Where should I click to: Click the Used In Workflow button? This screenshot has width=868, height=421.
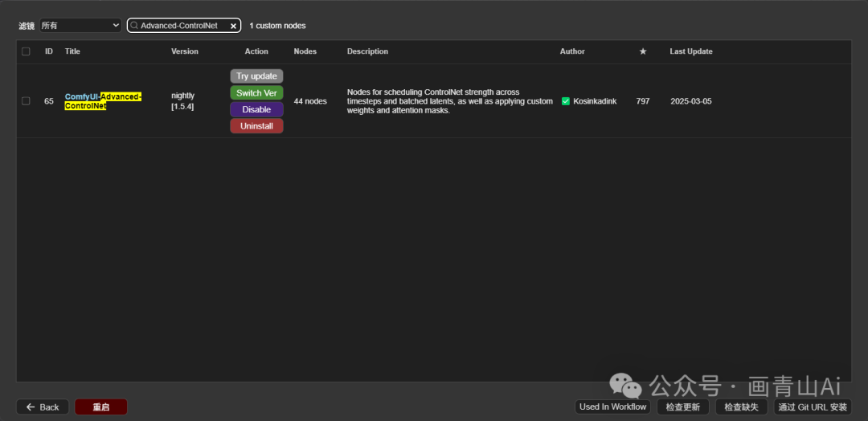[x=612, y=407]
